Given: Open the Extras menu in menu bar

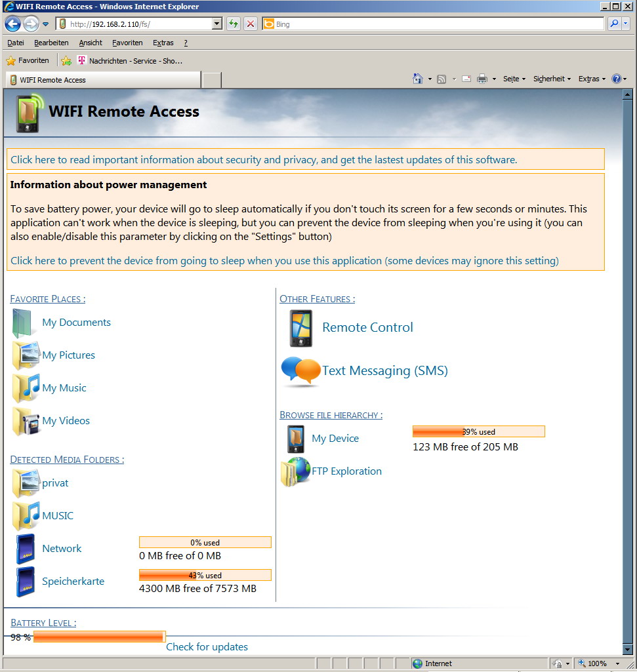Looking at the screenshot, I should [163, 43].
